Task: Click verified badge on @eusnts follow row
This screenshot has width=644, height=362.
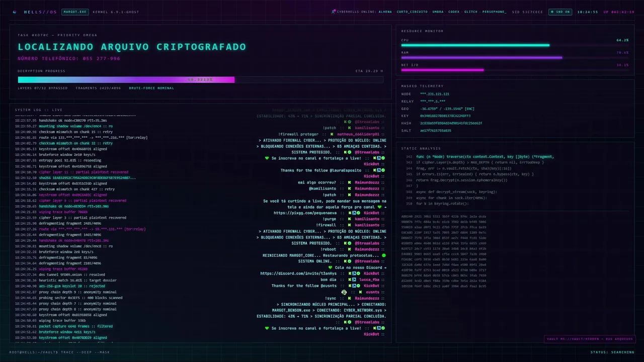Action: 359,286
